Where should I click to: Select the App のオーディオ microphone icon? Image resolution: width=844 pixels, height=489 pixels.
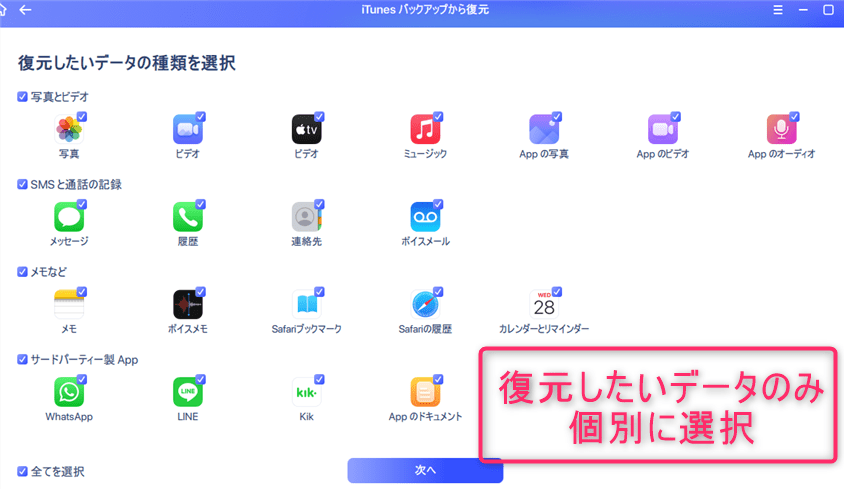(782, 129)
